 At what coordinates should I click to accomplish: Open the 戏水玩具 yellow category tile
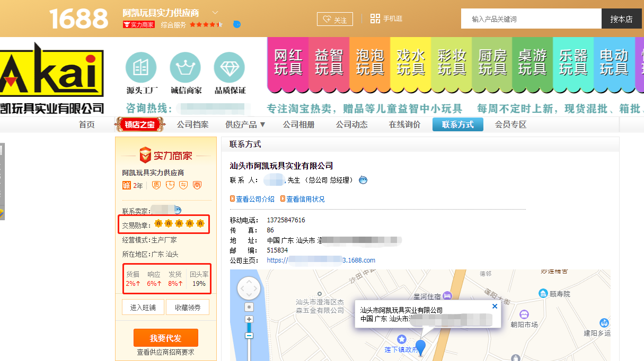click(x=411, y=64)
